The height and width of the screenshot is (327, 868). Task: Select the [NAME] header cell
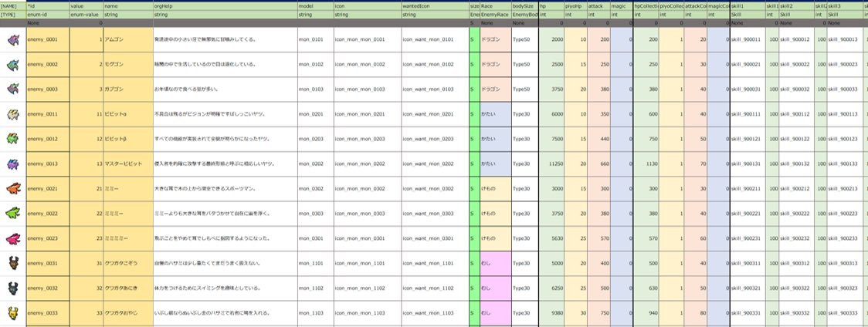(12, 5)
